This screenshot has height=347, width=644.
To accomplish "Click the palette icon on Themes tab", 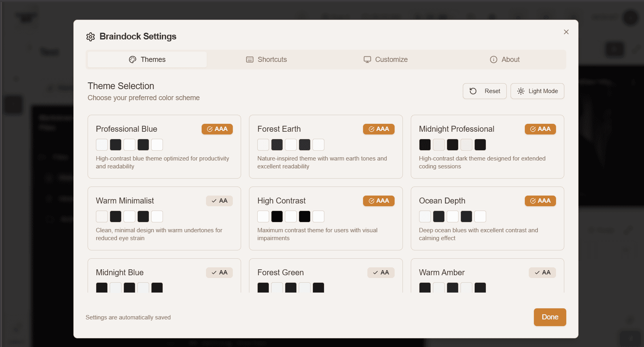I will pyautogui.click(x=133, y=60).
